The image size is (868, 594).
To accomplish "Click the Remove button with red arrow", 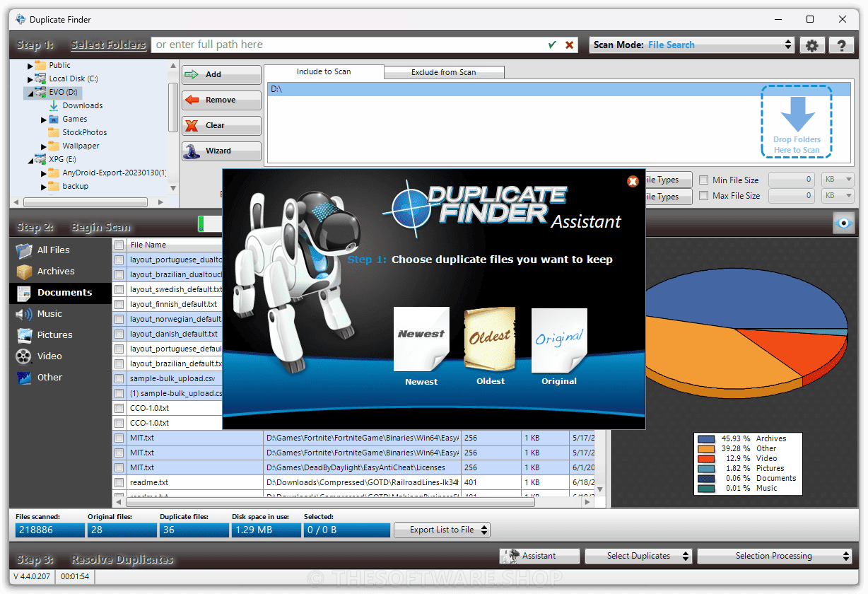I will [221, 100].
